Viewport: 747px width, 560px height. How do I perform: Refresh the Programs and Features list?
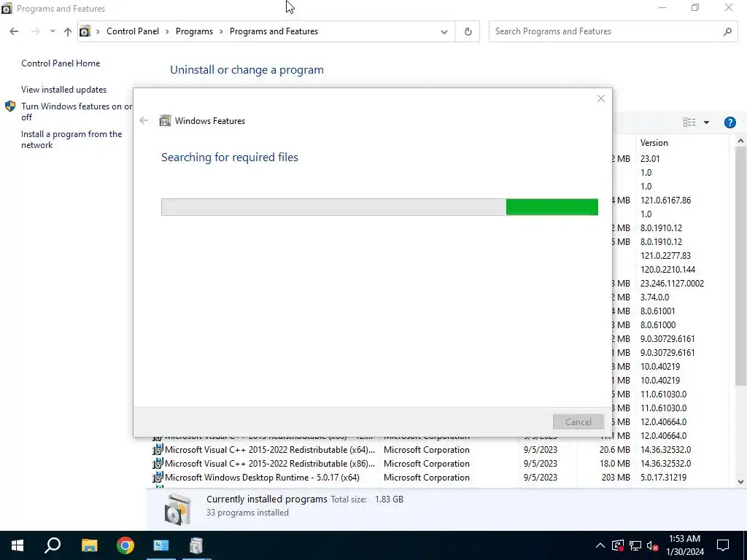(468, 31)
